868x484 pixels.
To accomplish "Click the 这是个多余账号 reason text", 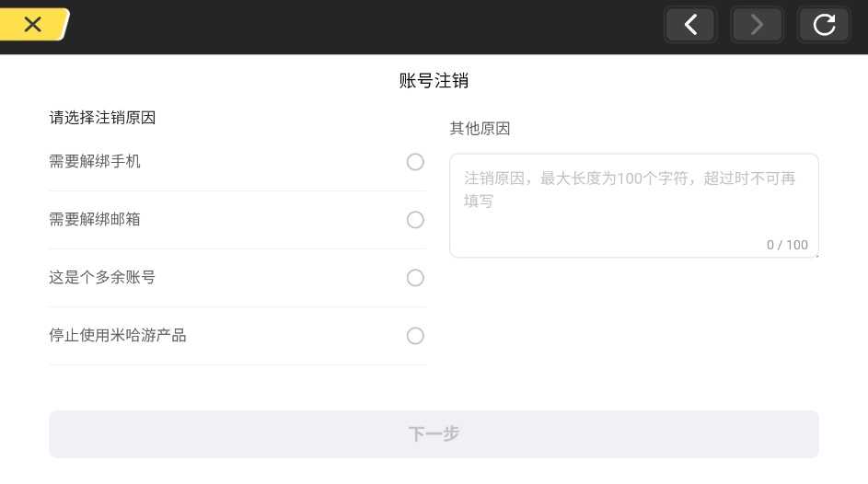I will (102, 278).
